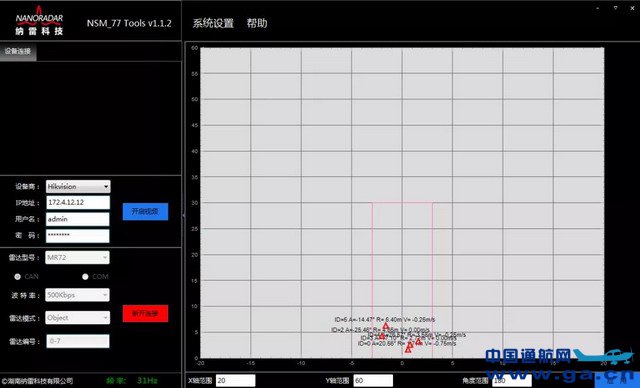Open the Hikvision device vendor dropdown
Viewport: 640px width, 388px height.
coord(78,186)
